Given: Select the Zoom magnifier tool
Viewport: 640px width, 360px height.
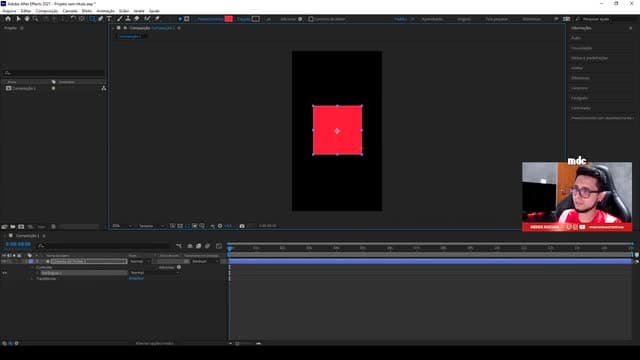Looking at the screenshot, I should point(36,19).
